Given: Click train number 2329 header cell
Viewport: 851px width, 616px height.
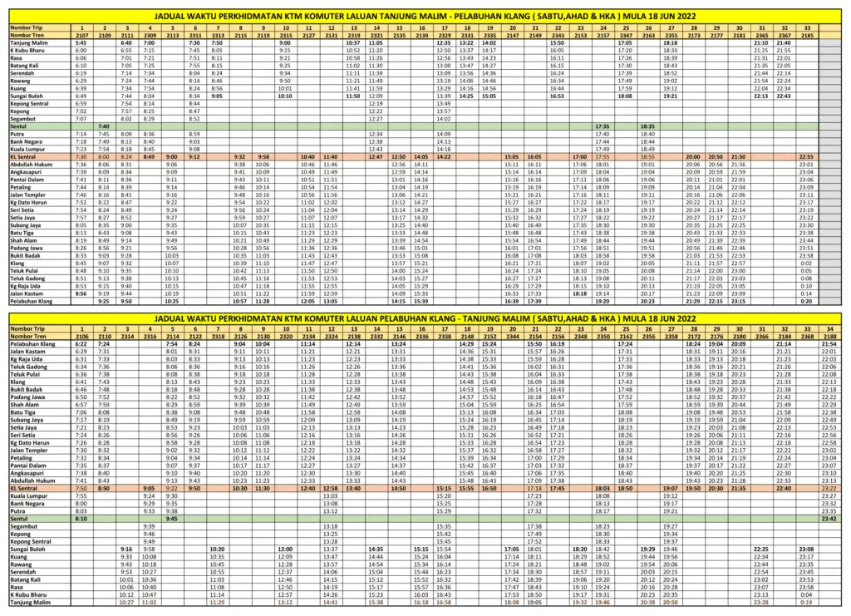Looking at the screenshot, I should click(x=445, y=35).
